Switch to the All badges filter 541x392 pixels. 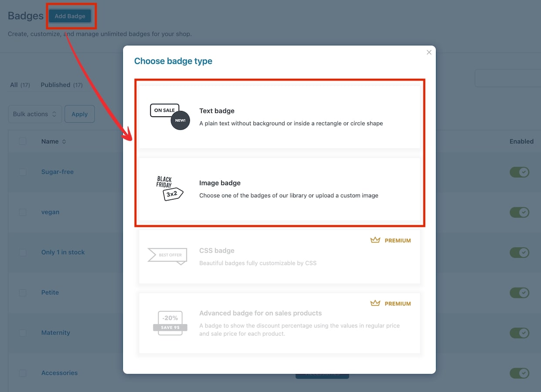(20, 85)
